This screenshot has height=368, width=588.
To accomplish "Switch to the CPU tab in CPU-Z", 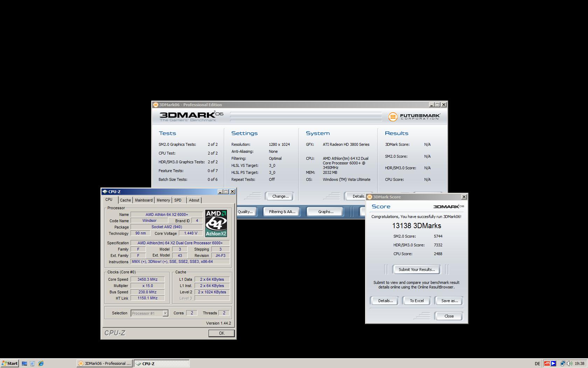I will (x=109, y=200).
